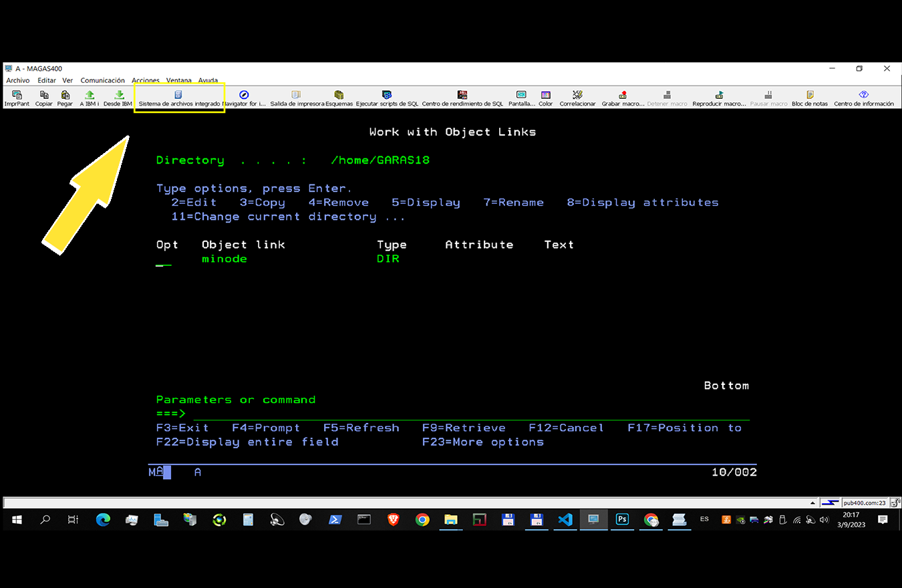Open Bloc de notas from toolbar
The image size is (902, 588).
810,98
